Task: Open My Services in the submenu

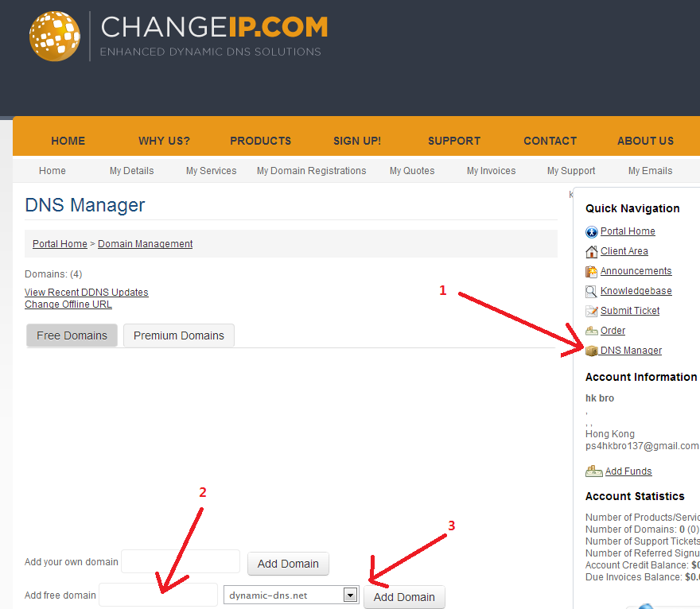Action: tap(211, 171)
